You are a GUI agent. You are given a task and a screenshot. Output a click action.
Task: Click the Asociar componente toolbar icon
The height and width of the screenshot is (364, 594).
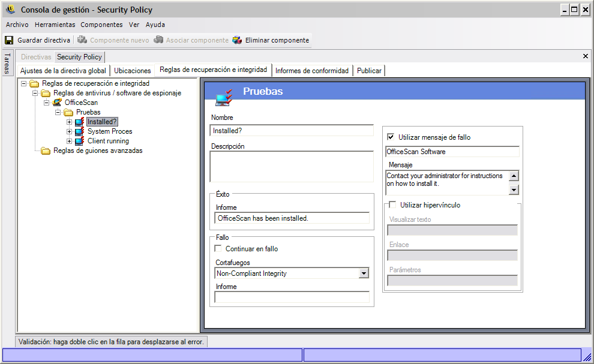tap(158, 40)
